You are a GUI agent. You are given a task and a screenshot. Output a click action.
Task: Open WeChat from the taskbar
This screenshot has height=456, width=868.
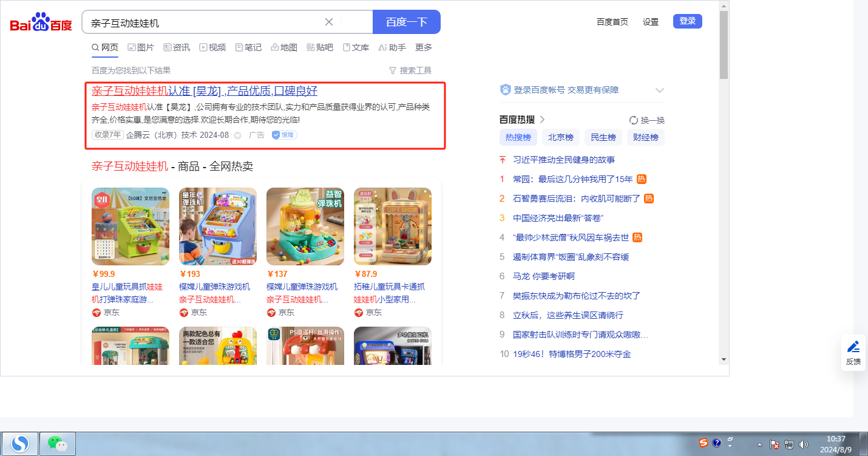click(58, 444)
